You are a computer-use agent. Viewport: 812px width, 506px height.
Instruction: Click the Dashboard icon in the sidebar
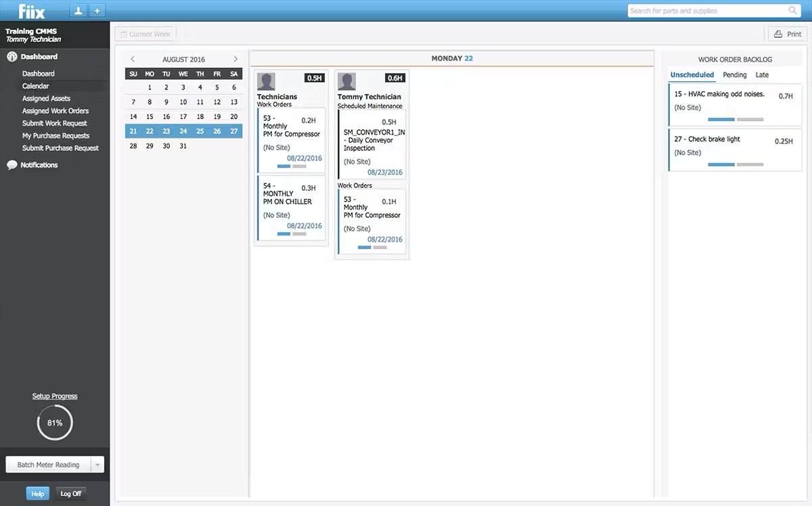click(9, 57)
